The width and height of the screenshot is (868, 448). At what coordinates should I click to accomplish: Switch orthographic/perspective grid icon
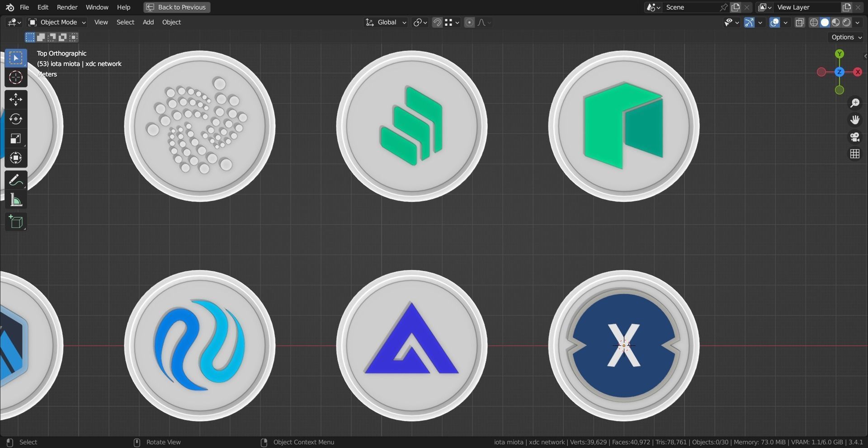[854, 154]
